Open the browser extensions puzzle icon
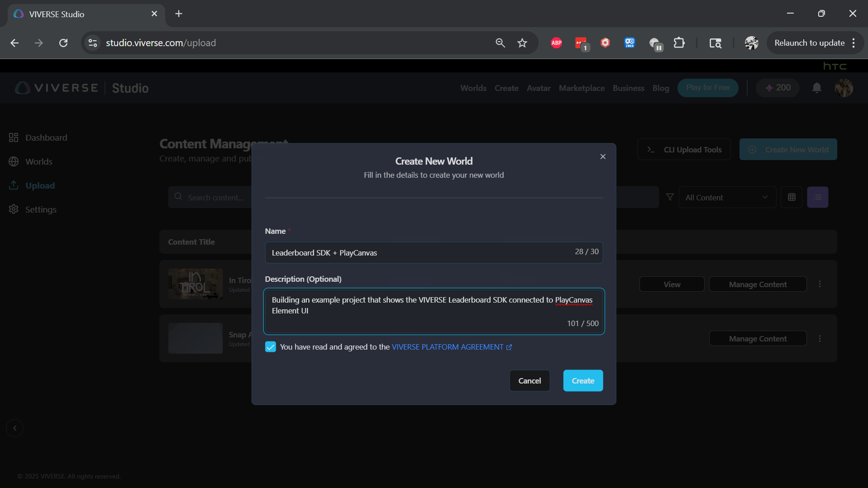The height and width of the screenshot is (488, 868). (x=679, y=43)
